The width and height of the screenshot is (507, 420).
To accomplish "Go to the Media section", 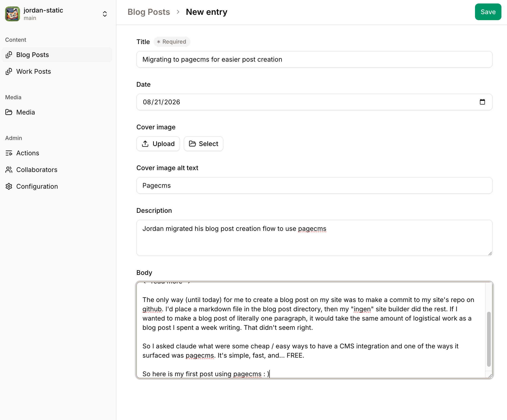I will (x=57, y=112).
